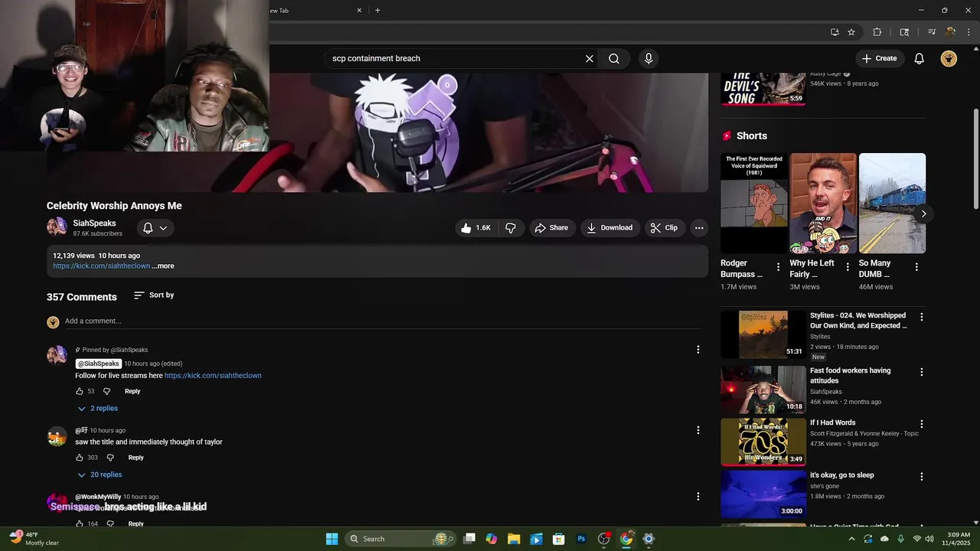Open kick.com link in pinned comment

213,376
